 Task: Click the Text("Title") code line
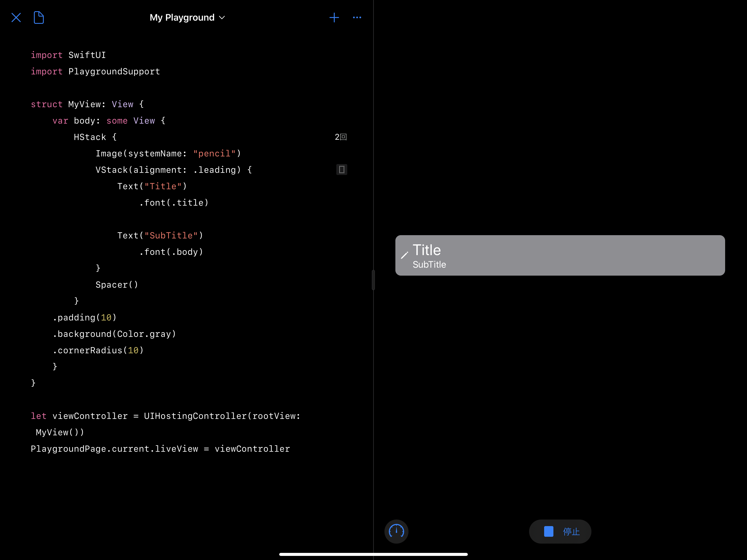click(x=152, y=186)
